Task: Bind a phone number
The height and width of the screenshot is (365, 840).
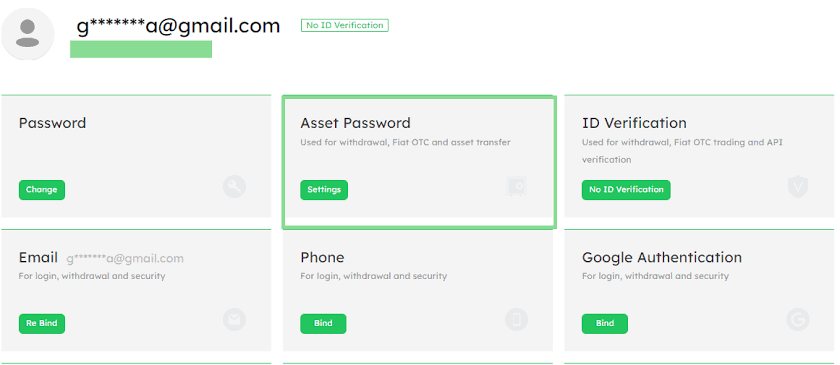Action: (x=323, y=324)
